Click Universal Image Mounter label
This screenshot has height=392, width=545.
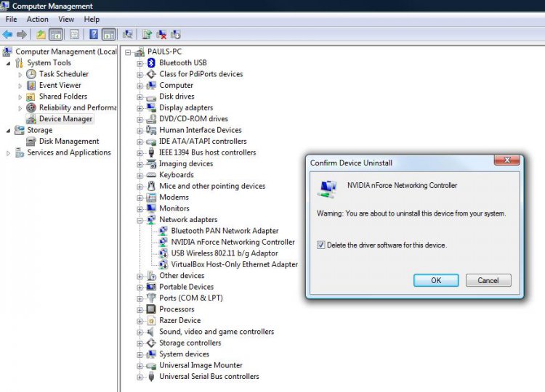point(201,365)
